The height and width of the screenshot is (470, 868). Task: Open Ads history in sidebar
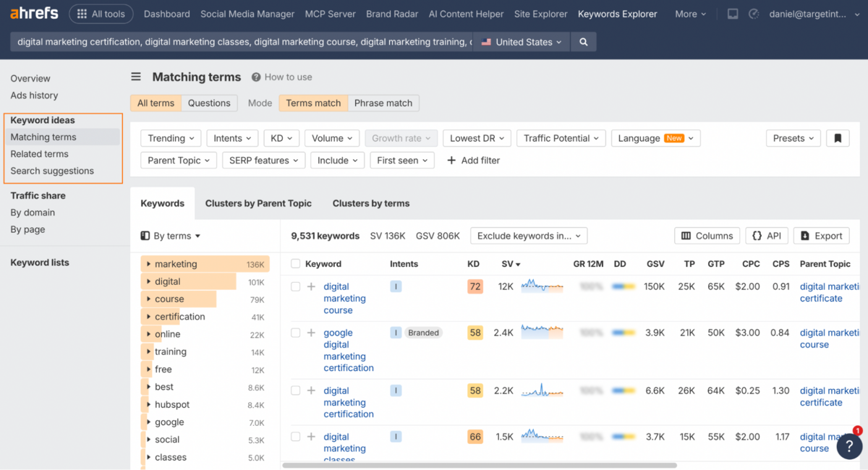click(x=34, y=95)
